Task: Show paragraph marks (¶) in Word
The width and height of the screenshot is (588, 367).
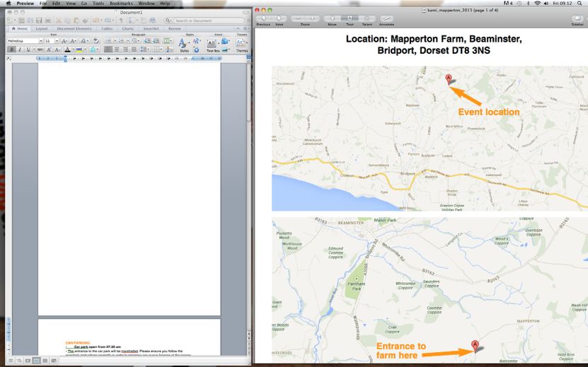Action: [121, 21]
